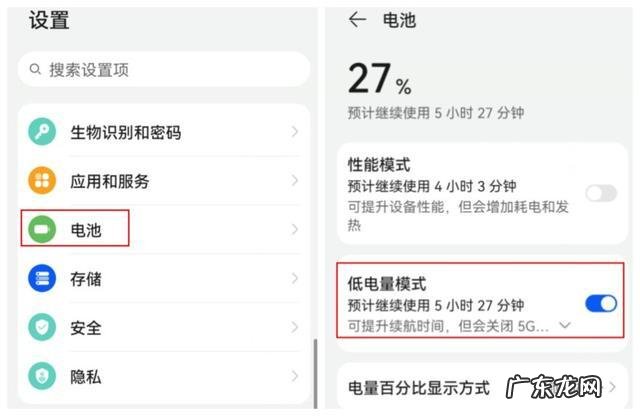
Task: Tap the privacy shield icon
Action: 42,377
